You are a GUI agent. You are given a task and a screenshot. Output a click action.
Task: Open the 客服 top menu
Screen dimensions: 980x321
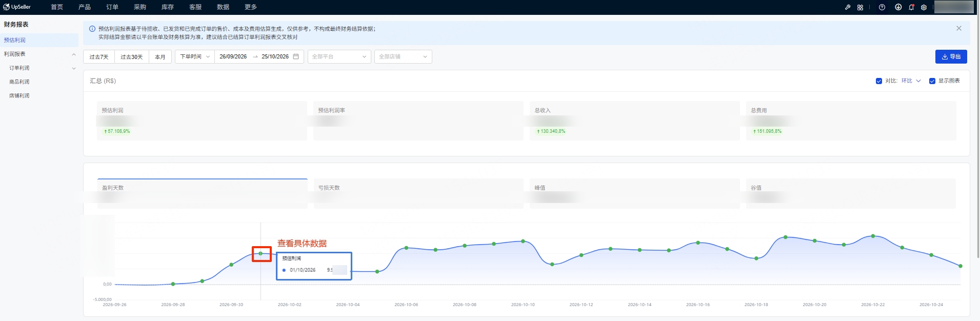[x=195, y=7]
